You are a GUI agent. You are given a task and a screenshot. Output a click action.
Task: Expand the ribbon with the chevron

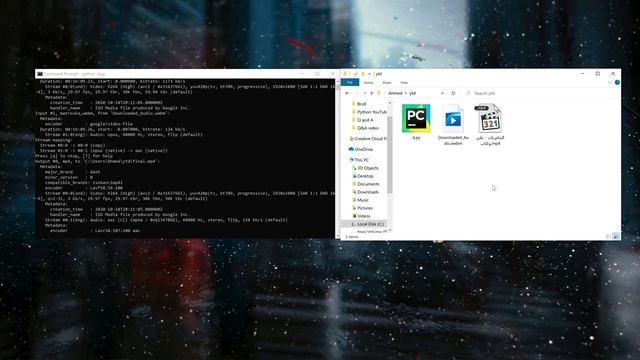coord(610,82)
